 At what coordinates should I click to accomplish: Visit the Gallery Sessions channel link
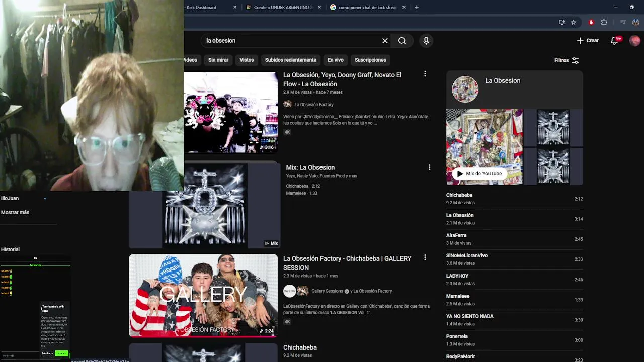pos(327,291)
